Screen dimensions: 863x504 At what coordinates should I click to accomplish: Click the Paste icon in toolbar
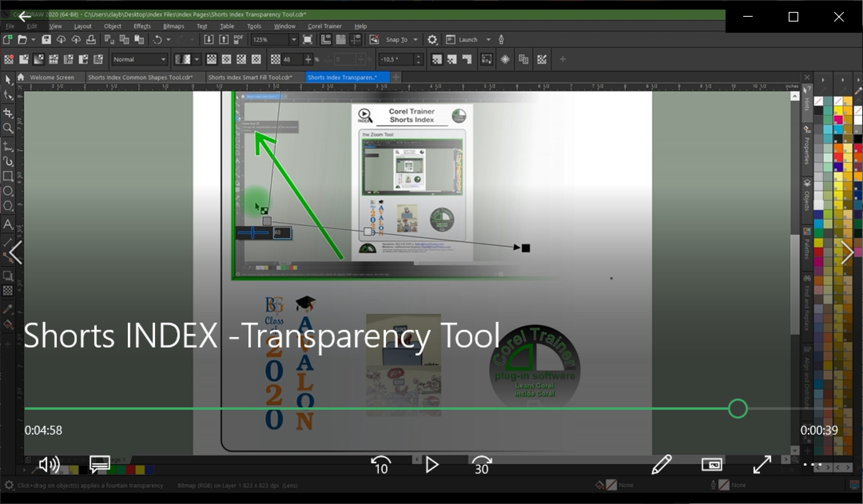[x=139, y=40]
